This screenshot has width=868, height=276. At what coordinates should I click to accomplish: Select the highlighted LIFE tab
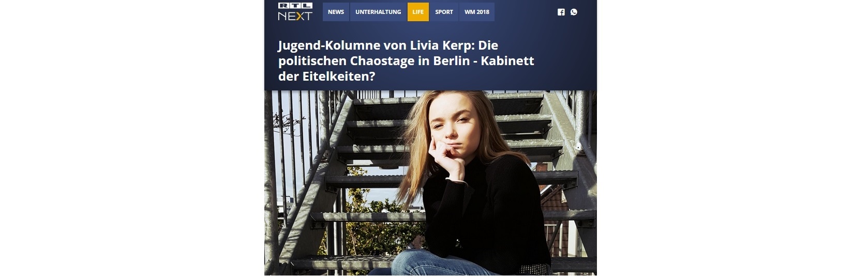(x=418, y=12)
